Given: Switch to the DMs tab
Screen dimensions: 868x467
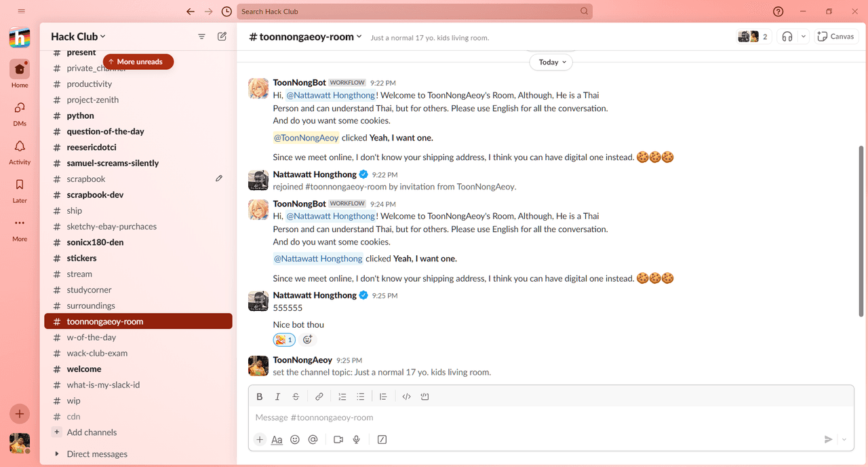Looking at the screenshot, I should pyautogui.click(x=20, y=113).
